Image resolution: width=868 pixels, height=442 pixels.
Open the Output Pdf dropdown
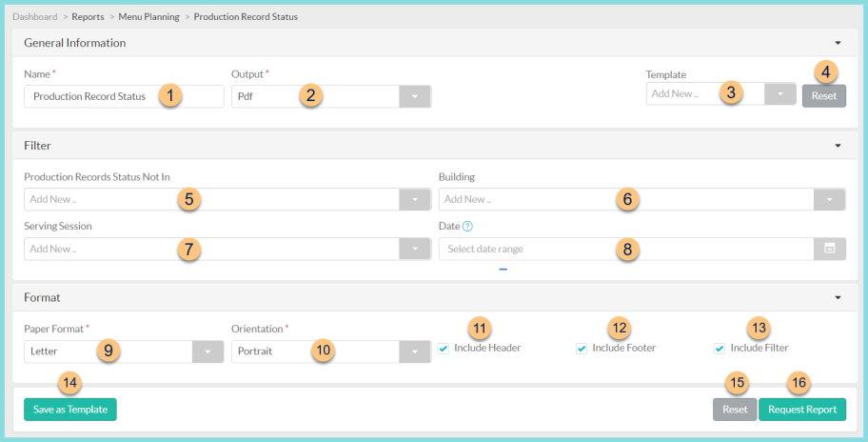click(x=415, y=96)
